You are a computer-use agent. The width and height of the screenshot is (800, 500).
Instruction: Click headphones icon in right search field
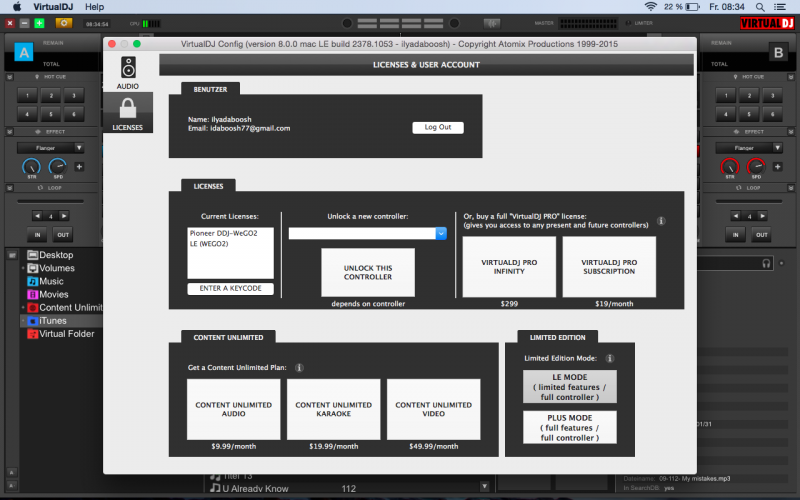click(766, 263)
